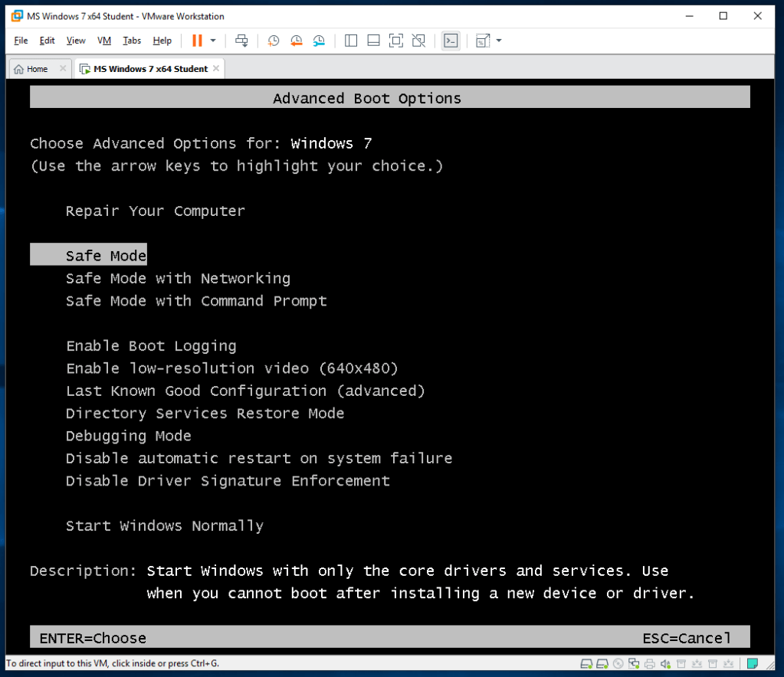This screenshot has height=677, width=784.
Task: Revert the VM to its previous snapshot
Action: pyautogui.click(x=297, y=41)
